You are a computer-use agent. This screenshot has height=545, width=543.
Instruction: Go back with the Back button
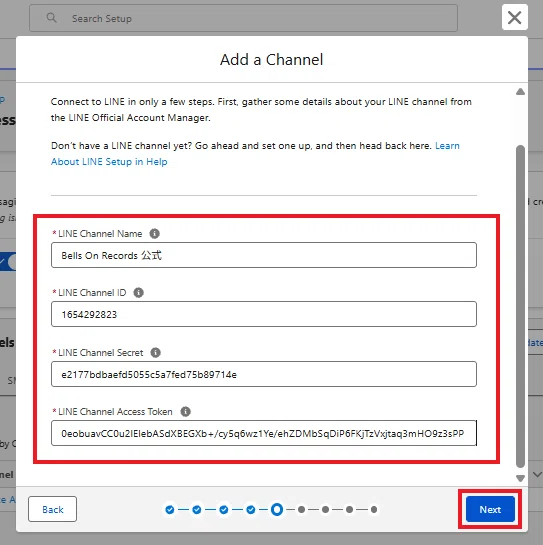click(52, 509)
